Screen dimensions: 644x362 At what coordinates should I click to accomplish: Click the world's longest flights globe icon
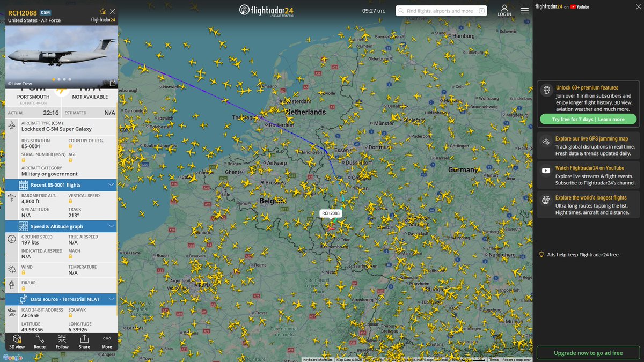[546, 200]
